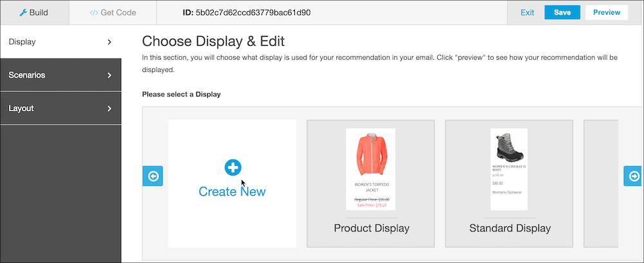Viewport: 644px width, 263px height.
Task: Click the left carousel arrow button
Action: coord(153,176)
